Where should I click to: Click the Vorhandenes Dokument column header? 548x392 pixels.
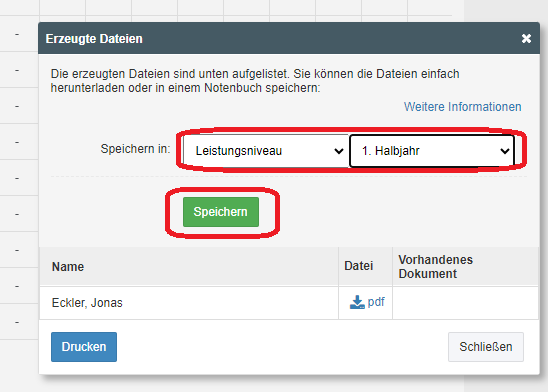435,267
